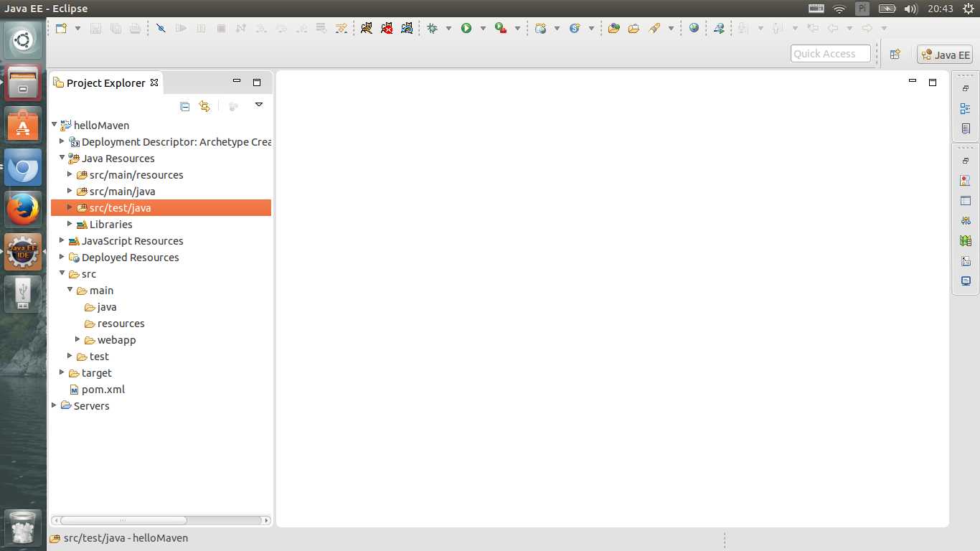Screen dimensions: 980x551
Task: Launch Debug with the bug icon
Action: click(432, 28)
